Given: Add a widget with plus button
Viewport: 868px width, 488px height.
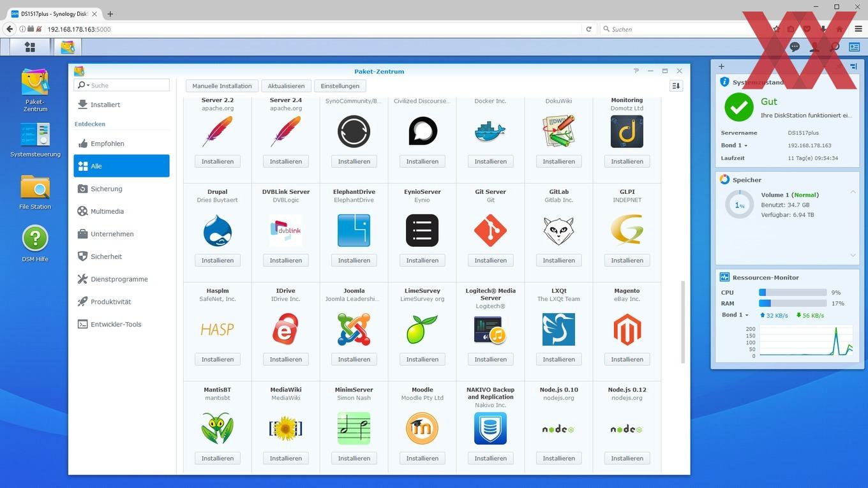Looking at the screenshot, I should tap(721, 66).
